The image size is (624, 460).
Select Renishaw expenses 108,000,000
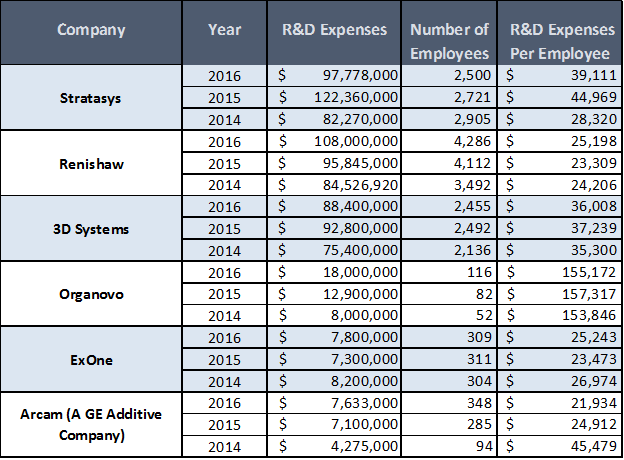tap(334, 141)
